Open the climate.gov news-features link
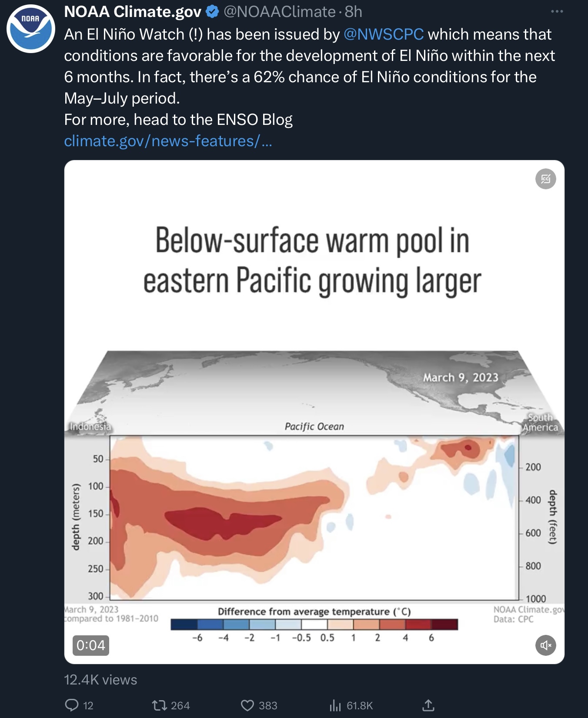 click(168, 141)
